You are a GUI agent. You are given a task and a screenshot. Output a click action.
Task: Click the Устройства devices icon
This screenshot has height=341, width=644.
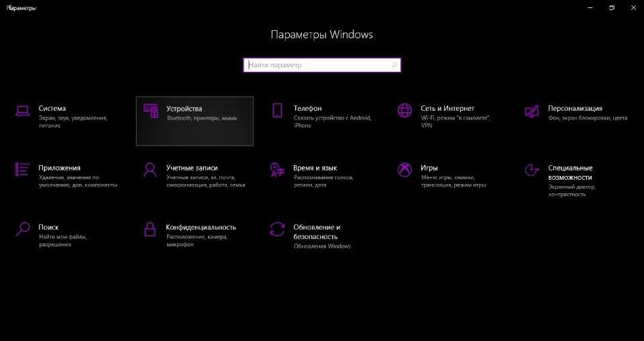150,111
